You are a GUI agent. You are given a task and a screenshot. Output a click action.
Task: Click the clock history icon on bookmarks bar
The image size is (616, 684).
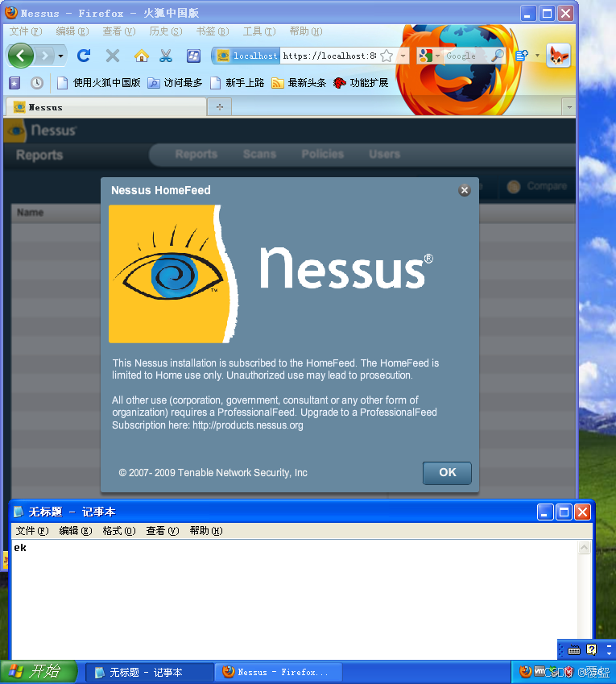coord(37,82)
